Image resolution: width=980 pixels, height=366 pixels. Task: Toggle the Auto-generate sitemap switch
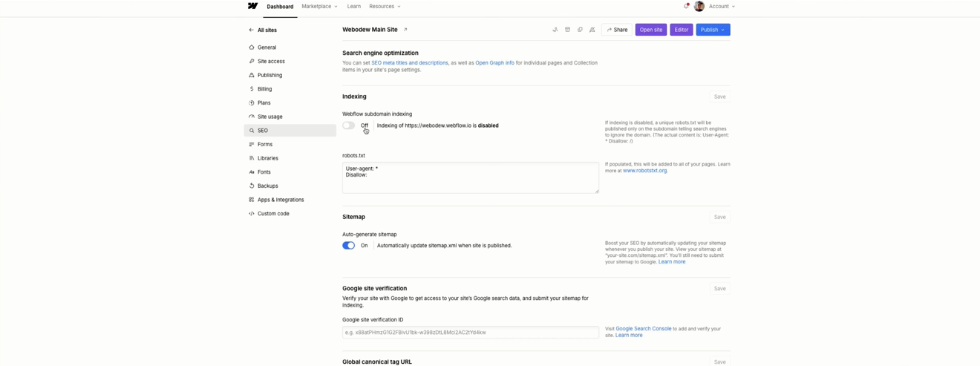click(x=348, y=246)
